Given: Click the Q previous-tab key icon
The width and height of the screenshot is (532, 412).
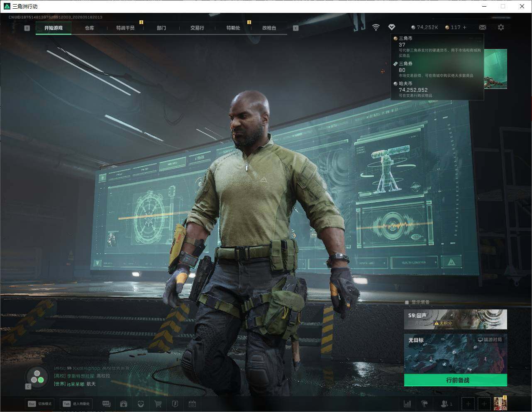Looking at the screenshot, I should (x=27, y=28).
